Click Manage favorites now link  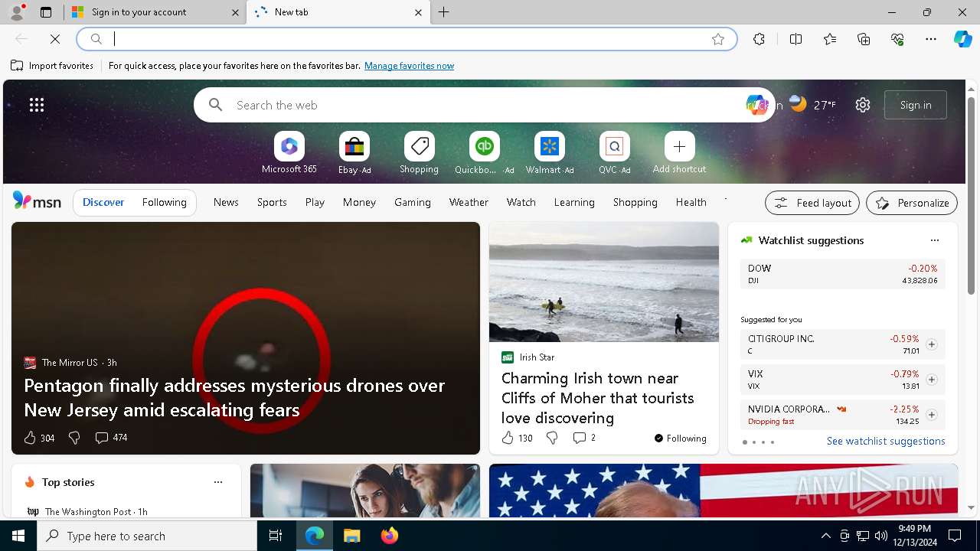point(409,66)
